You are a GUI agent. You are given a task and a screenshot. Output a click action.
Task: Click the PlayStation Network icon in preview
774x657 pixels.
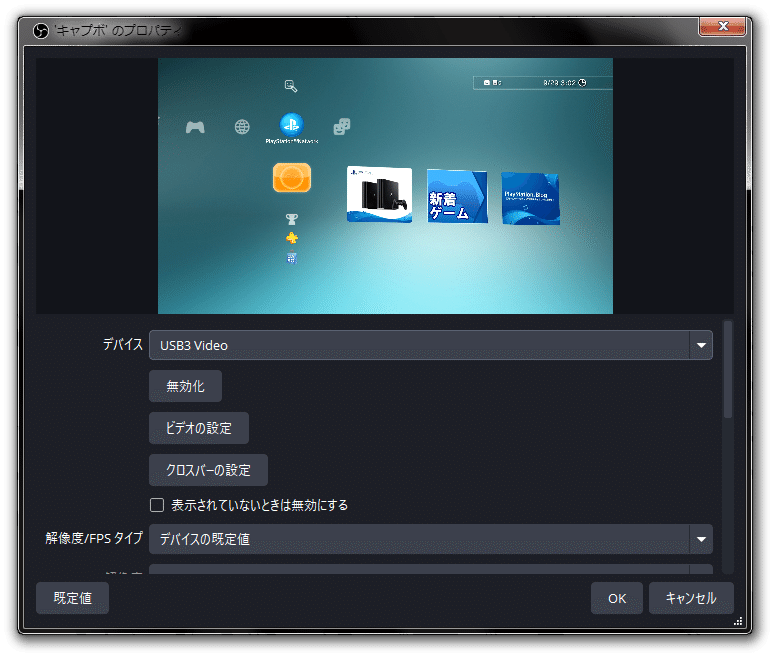(x=291, y=125)
